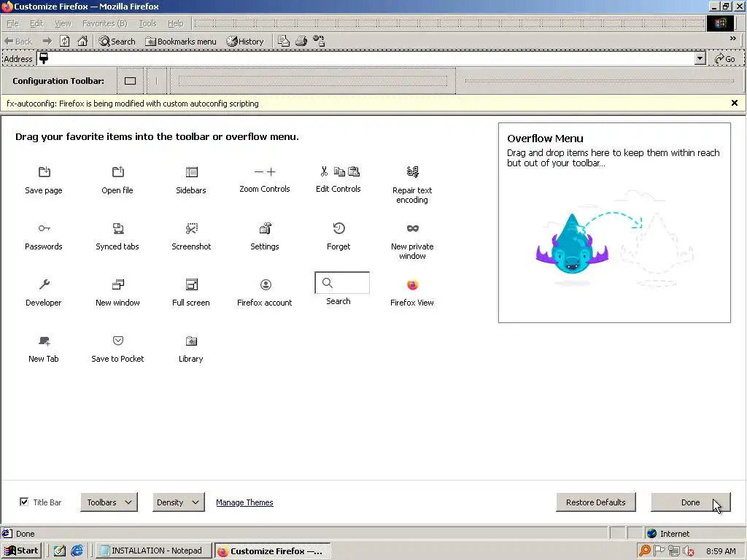The image size is (747, 560).
Task: Click the New Tab icon
Action: tap(44, 341)
